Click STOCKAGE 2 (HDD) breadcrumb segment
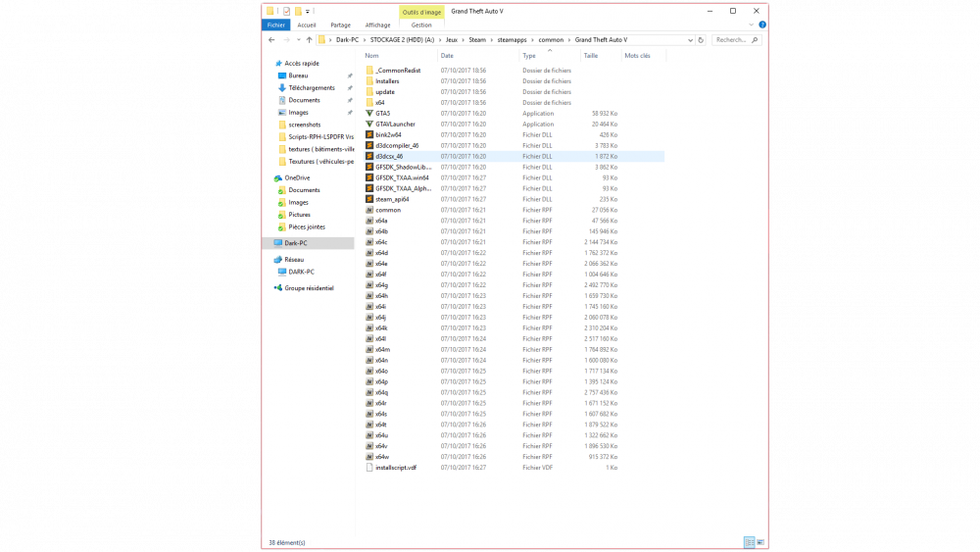 [x=402, y=40]
